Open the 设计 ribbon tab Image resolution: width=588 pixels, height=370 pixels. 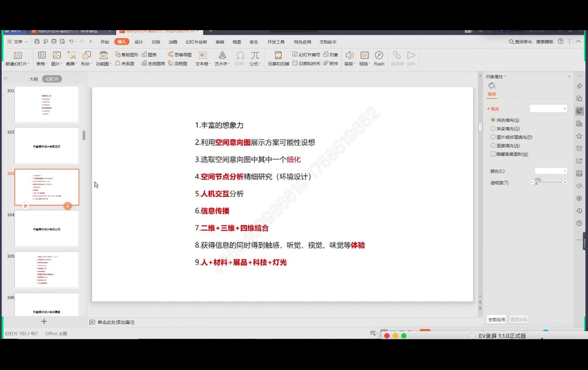(138, 42)
